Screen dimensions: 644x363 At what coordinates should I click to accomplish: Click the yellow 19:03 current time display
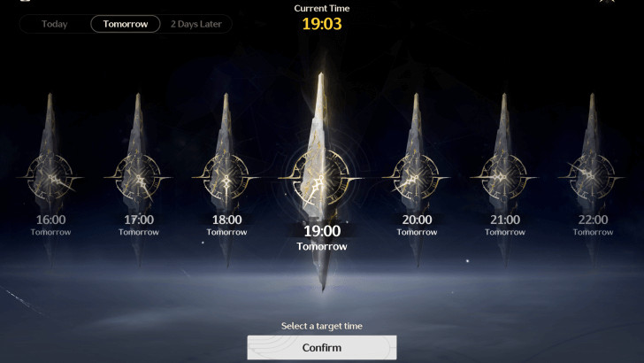322,24
